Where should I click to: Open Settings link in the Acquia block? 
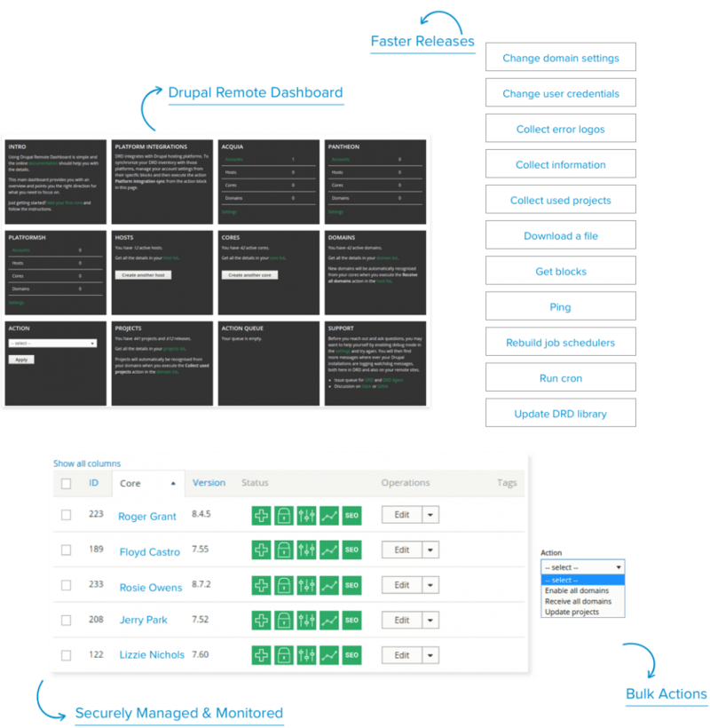click(228, 212)
